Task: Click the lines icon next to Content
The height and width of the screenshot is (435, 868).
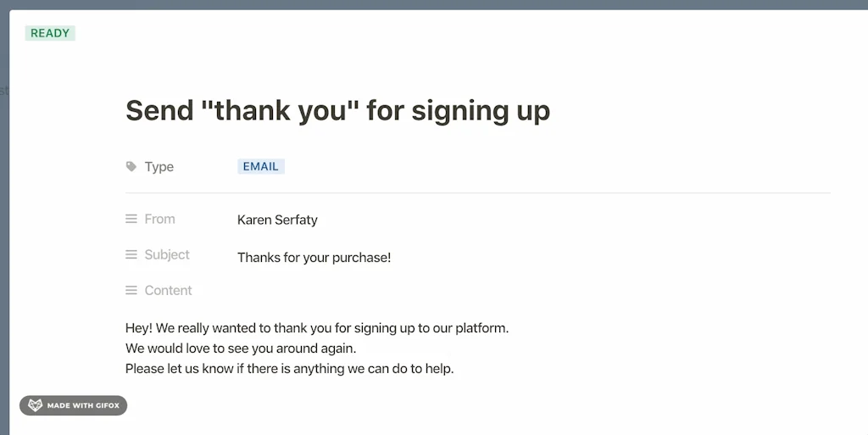Action: (x=131, y=290)
